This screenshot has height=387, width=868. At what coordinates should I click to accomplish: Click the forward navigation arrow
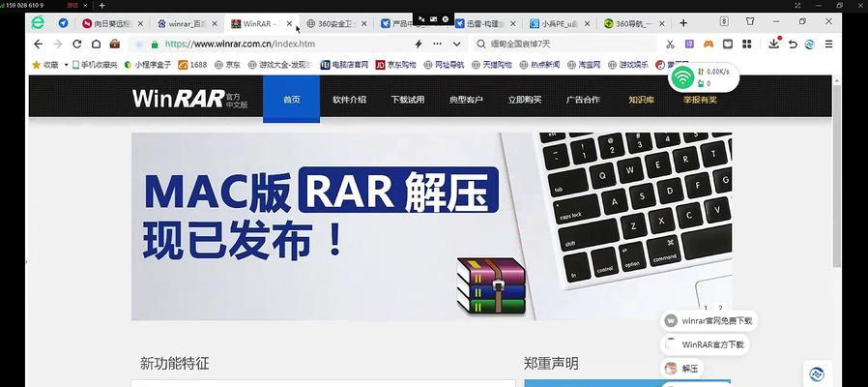coord(58,44)
